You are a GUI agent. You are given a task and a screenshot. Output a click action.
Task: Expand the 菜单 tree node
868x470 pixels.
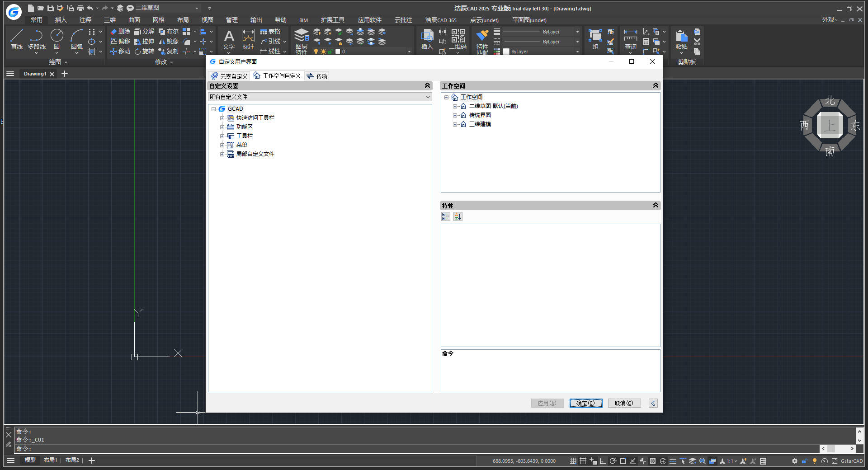tap(222, 145)
